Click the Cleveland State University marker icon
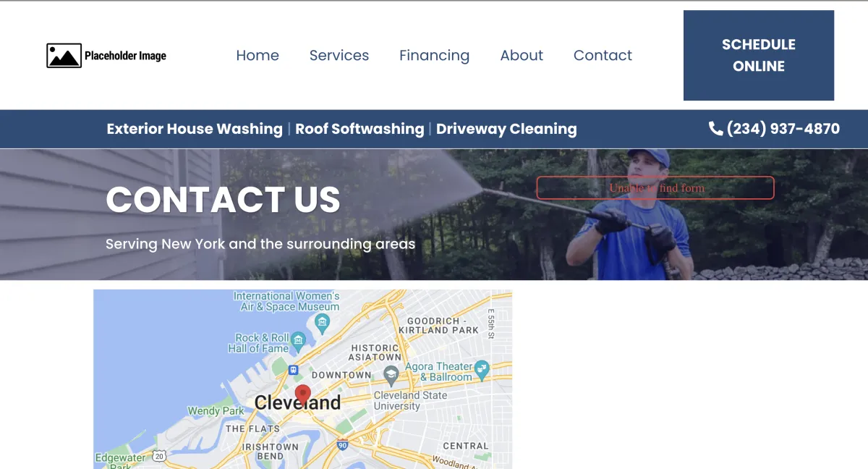 [391, 375]
